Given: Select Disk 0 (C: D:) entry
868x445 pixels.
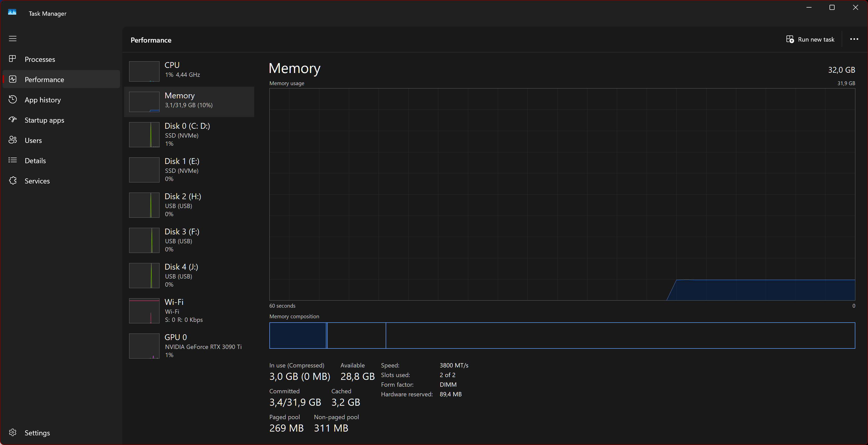Looking at the screenshot, I should pyautogui.click(x=189, y=135).
